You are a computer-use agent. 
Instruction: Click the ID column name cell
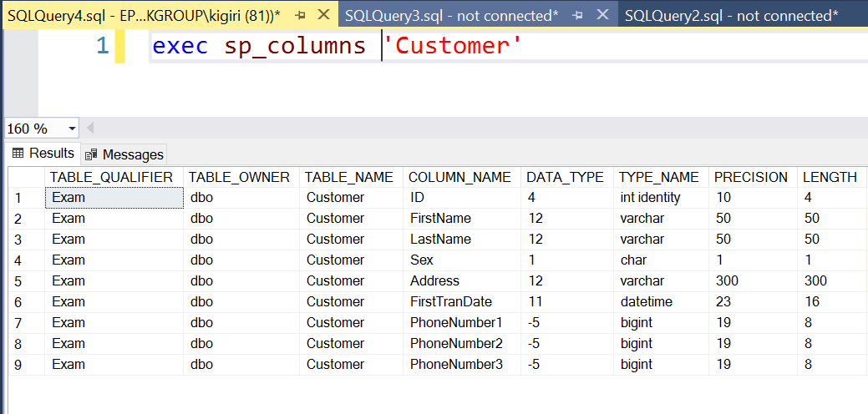(x=462, y=197)
